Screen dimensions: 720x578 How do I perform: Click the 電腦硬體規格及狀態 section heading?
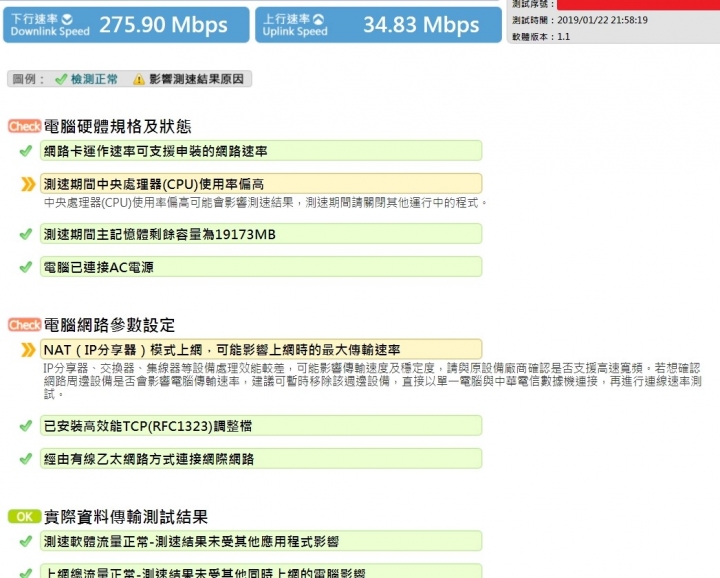pos(118,126)
